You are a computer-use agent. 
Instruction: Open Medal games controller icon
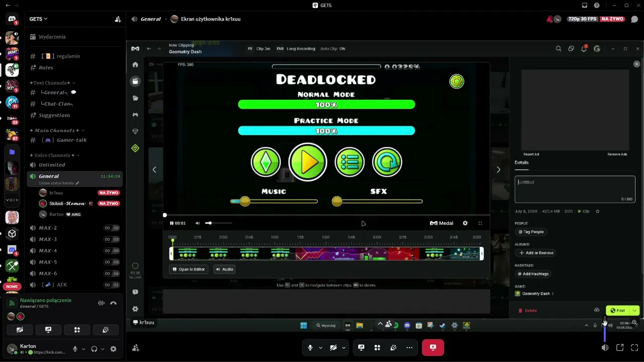click(x=135, y=115)
